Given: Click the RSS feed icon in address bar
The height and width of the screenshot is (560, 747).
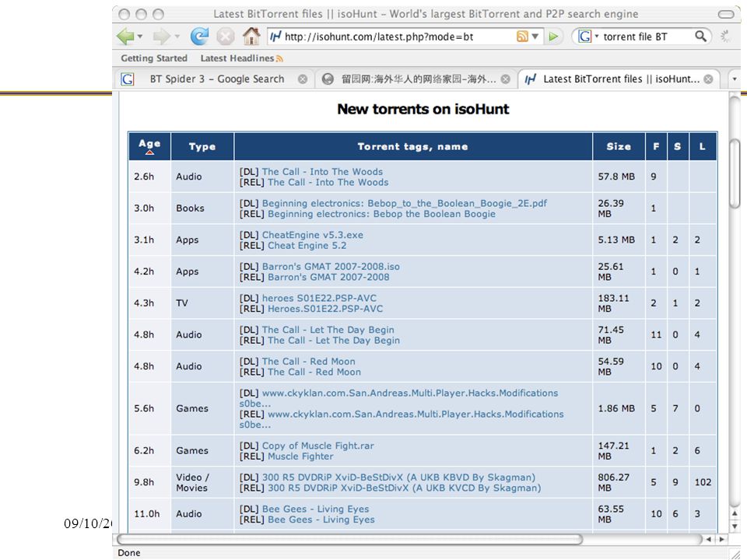Looking at the screenshot, I should (x=522, y=37).
